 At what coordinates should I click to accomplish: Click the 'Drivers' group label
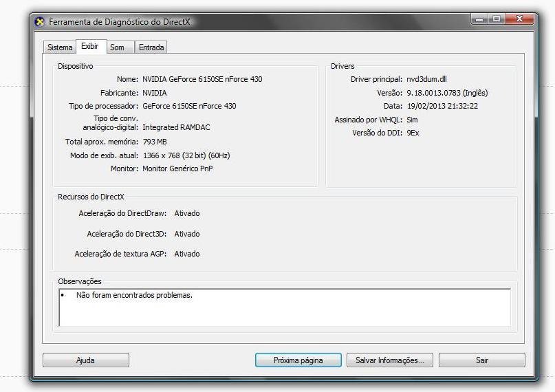click(342, 66)
